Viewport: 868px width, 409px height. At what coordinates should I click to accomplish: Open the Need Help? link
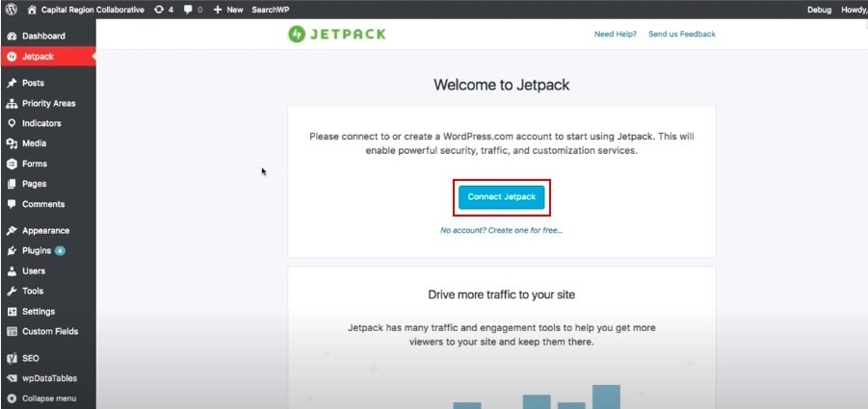(x=615, y=34)
